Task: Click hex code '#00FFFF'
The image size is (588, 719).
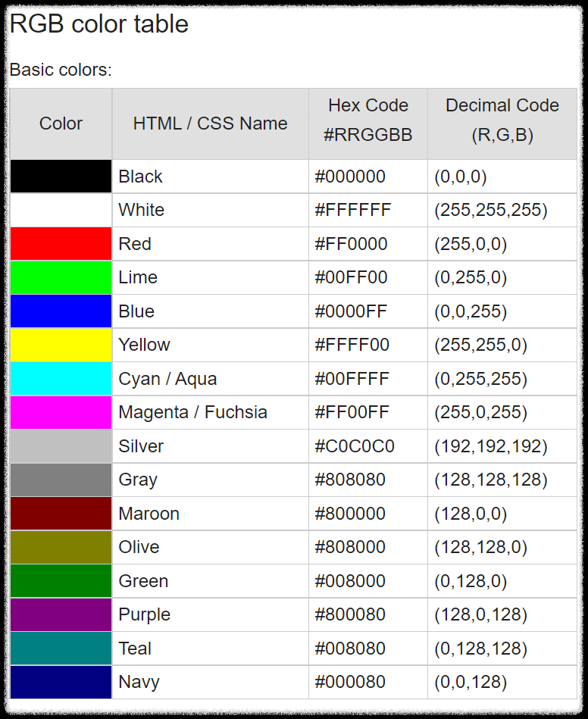Action: [x=352, y=379]
